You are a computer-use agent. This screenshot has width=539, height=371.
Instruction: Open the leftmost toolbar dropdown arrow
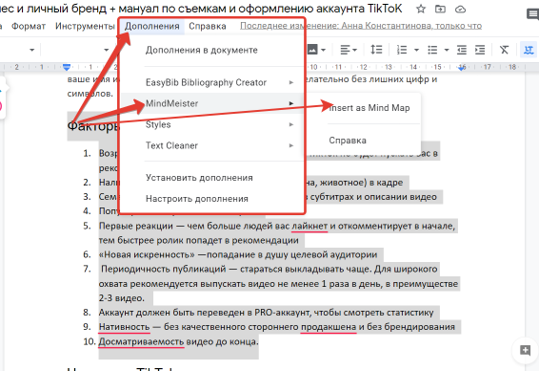point(32,50)
